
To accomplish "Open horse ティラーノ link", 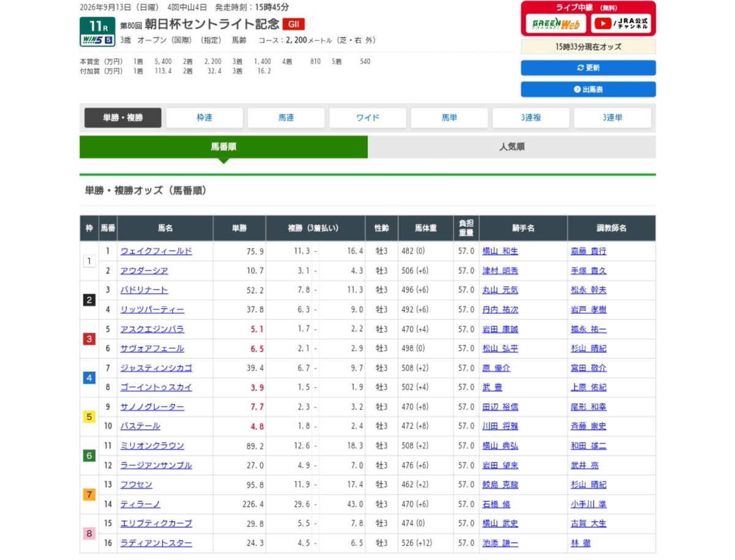I will (x=140, y=504).
